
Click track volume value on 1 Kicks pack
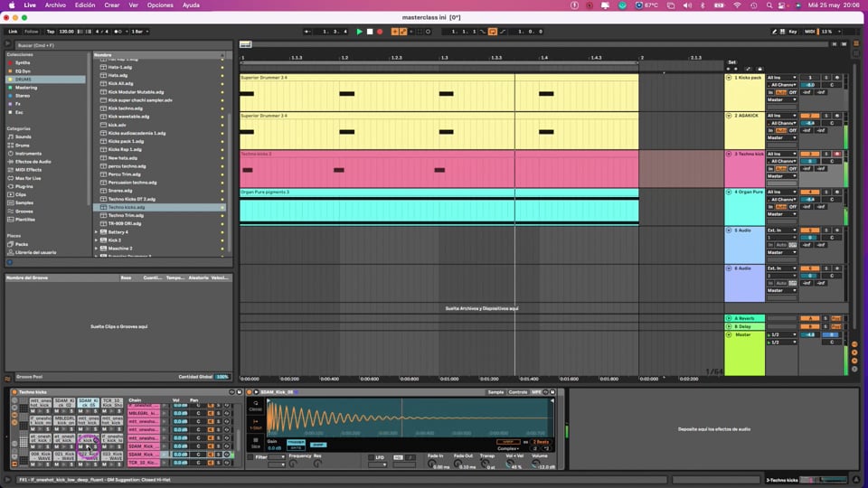[810, 85]
